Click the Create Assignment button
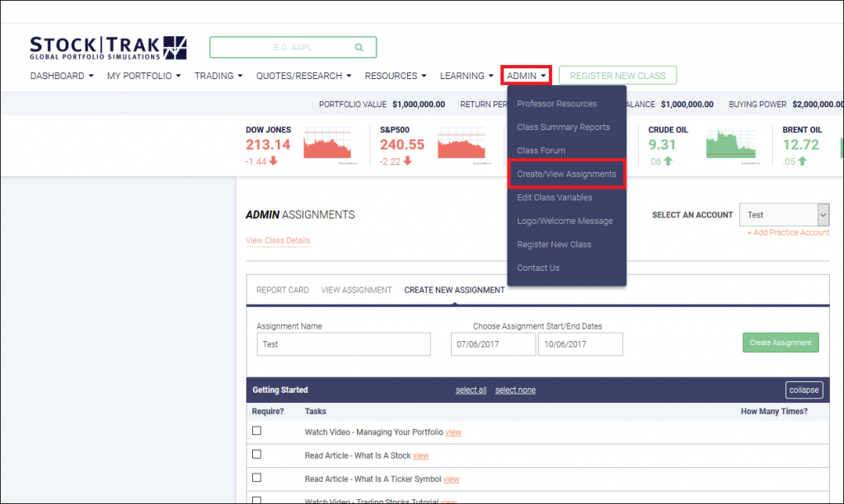This screenshot has width=844, height=504. coord(780,343)
